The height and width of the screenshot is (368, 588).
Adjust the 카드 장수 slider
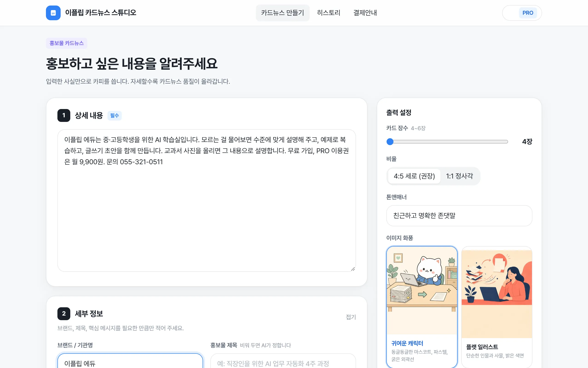(447, 142)
